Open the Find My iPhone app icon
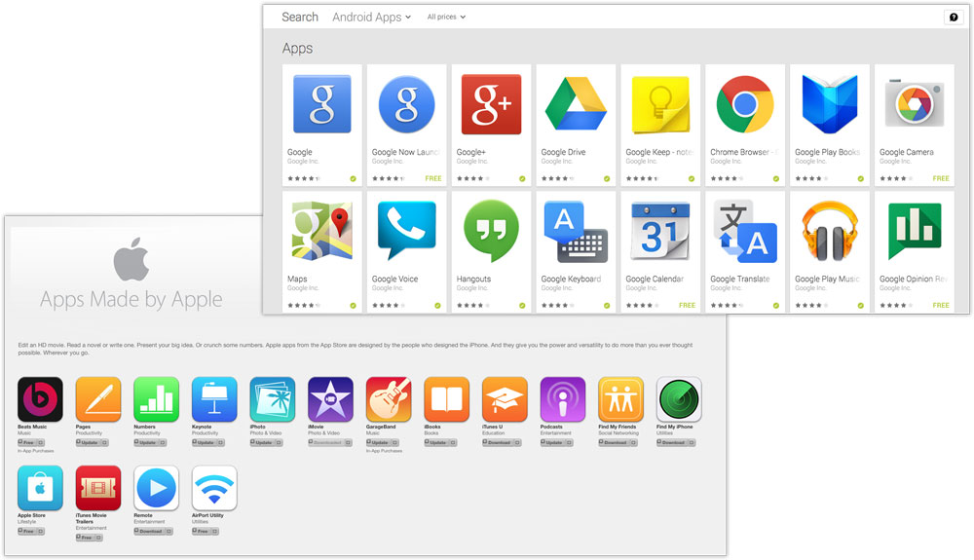The height and width of the screenshot is (560, 974). pyautogui.click(x=679, y=399)
